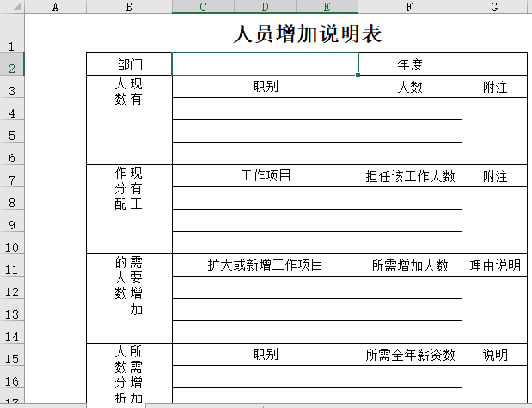Click the 部门 label cell
Image resolution: width=532 pixels, height=408 pixels.
click(129, 64)
